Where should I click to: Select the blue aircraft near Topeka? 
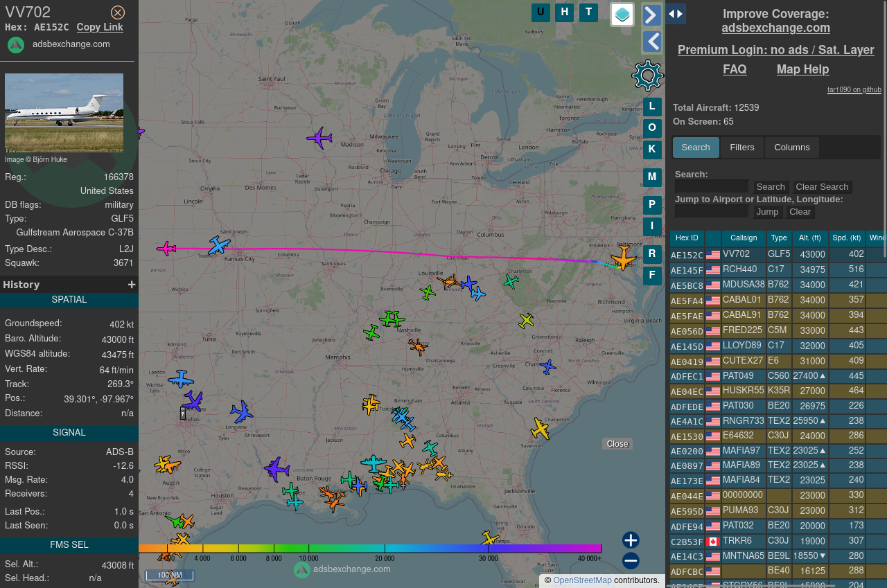tap(219, 246)
